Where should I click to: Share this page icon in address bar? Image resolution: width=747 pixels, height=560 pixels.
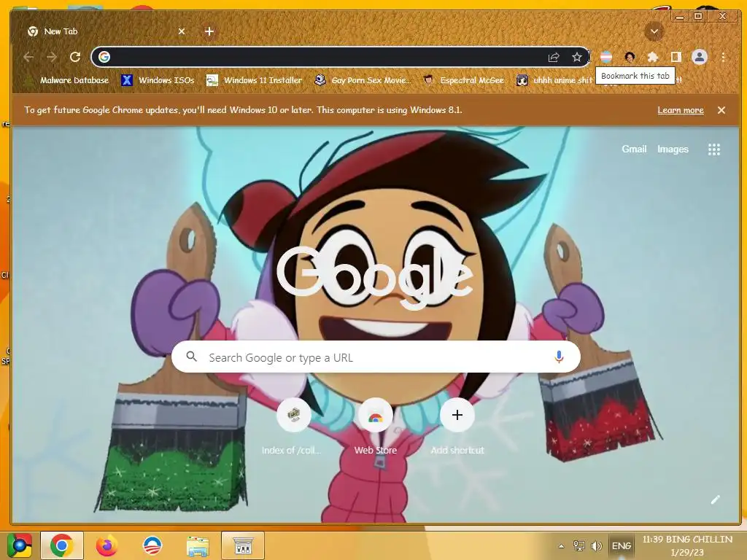pyautogui.click(x=553, y=57)
